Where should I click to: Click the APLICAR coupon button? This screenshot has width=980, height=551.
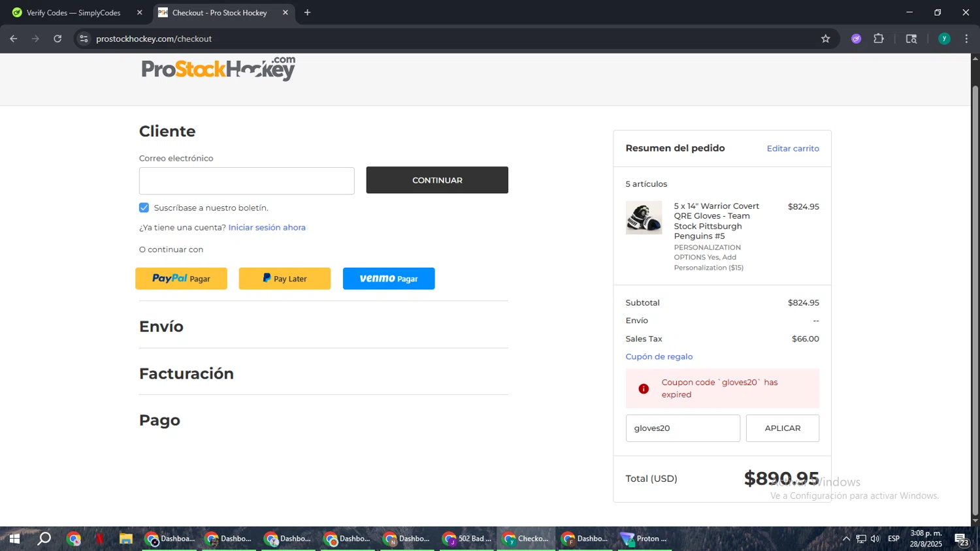pyautogui.click(x=783, y=428)
